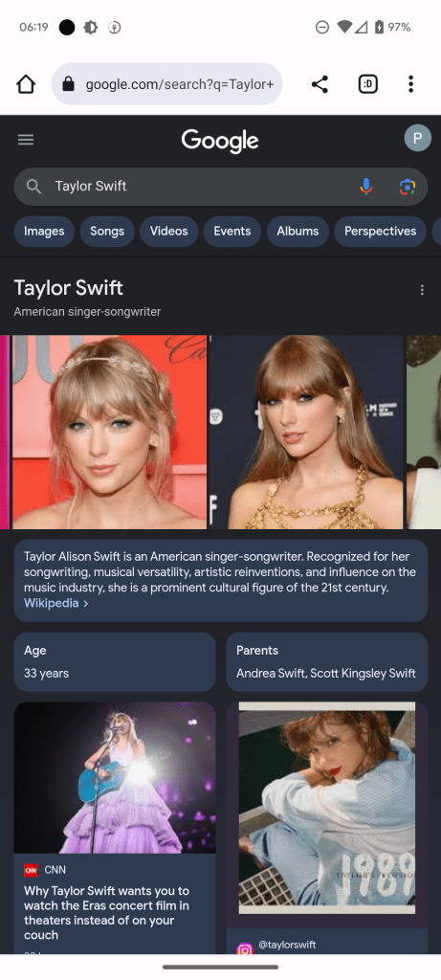Tap the Age 33 years card
The width and height of the screenshot is (441, 980).
[x=114, y=662]
